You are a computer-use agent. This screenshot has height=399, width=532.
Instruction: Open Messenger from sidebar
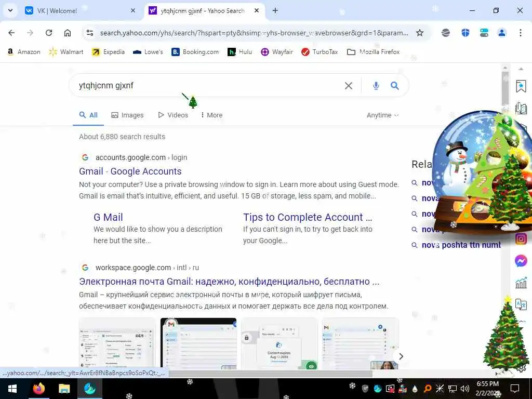[x=521, y=261]
